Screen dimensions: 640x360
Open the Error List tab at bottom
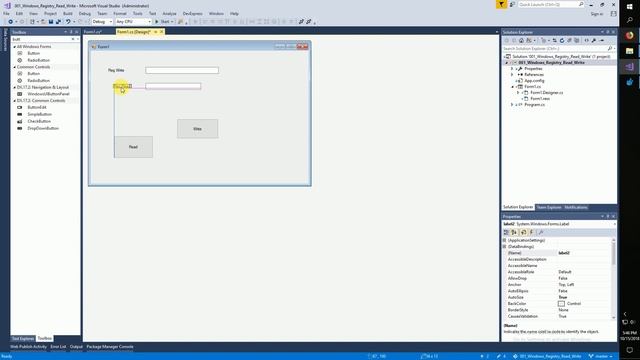tap(58, 347)
